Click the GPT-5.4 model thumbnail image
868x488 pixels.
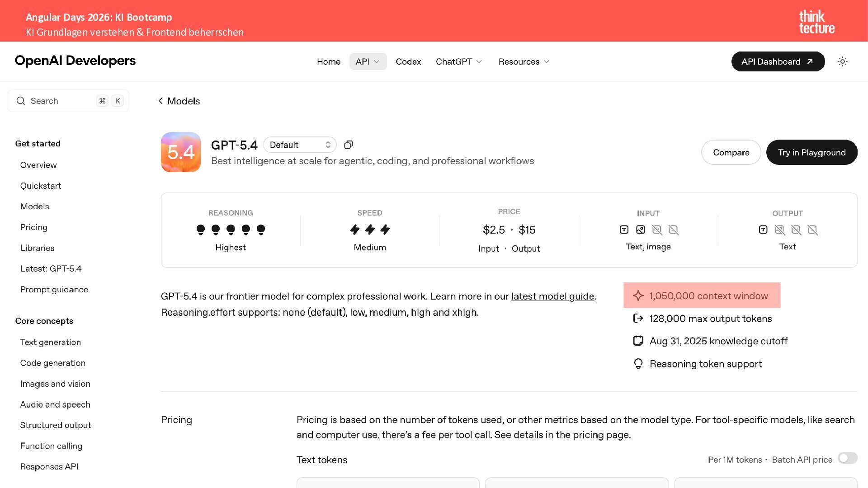pyautogui.click(x=181, y=152)
